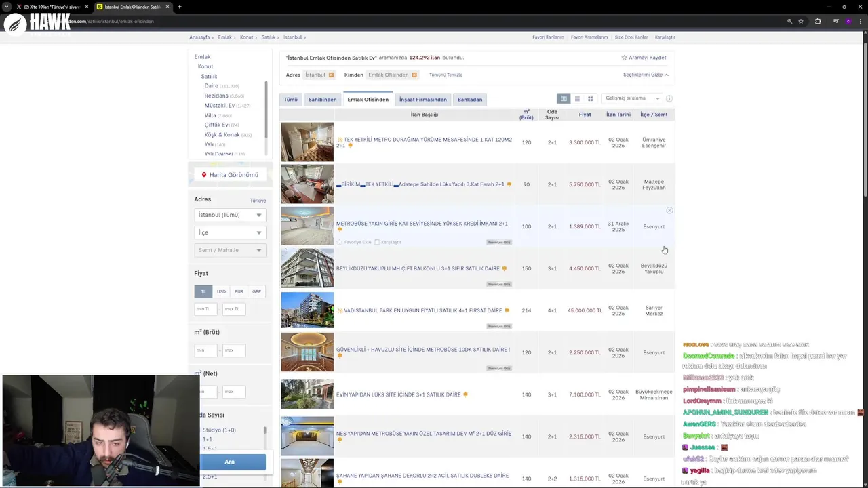
Task: Sort by the Fiyat column header
Action: 585,115
